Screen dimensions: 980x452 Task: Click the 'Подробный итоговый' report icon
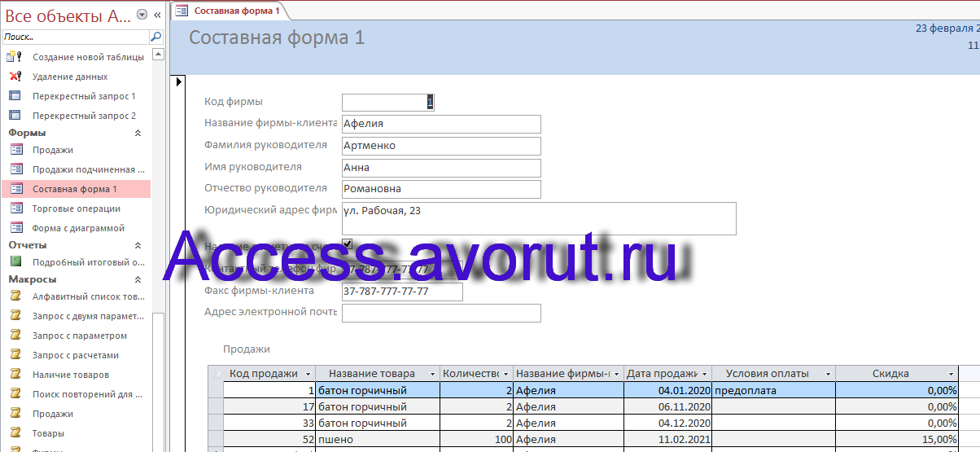point(15,262)
